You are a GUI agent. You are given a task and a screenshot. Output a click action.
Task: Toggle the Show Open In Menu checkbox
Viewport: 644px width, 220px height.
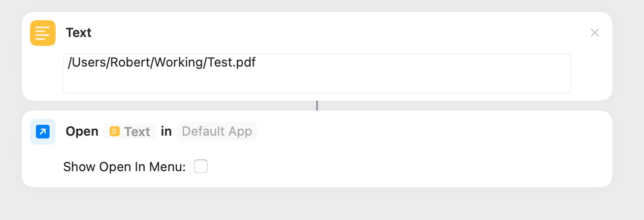[x=201, y=167]
